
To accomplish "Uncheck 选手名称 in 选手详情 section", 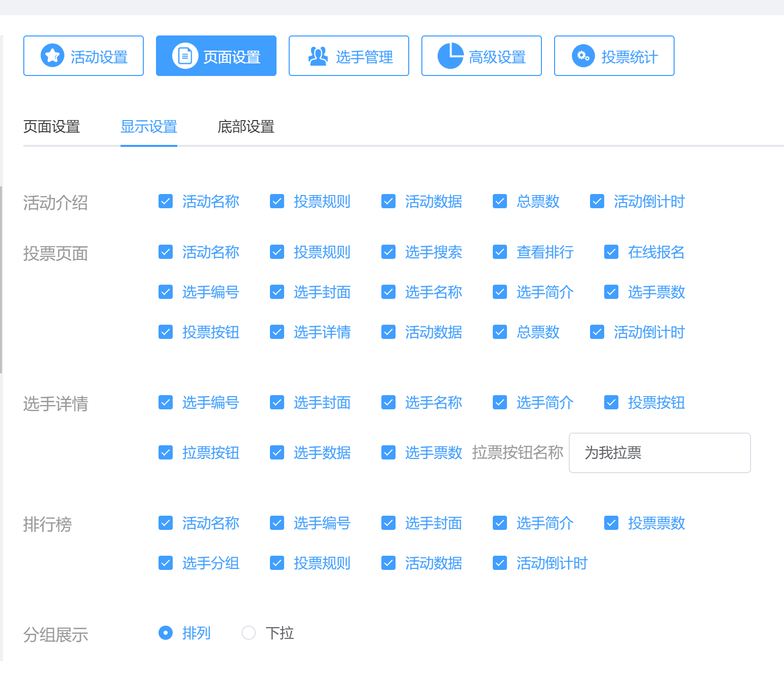I will [388, 402].
